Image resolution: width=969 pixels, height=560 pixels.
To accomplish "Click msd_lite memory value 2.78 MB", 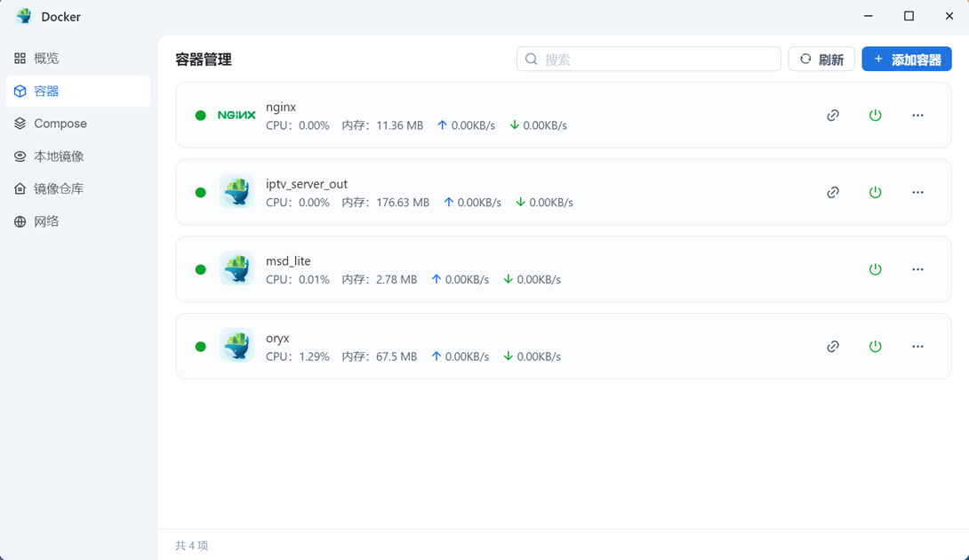I will [x=396, y=279].
